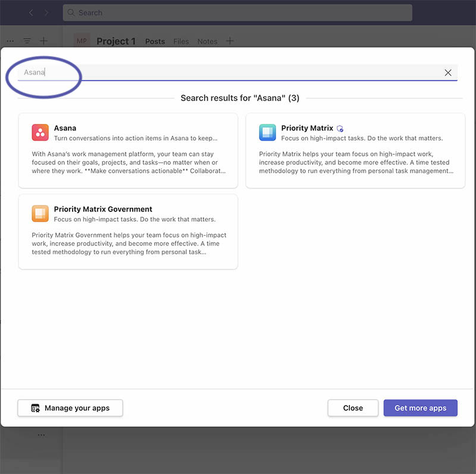Switch to the Notes tab
The height and width of the screenshot is (474, 476).
pyautogui.click(x=207, y=41)
